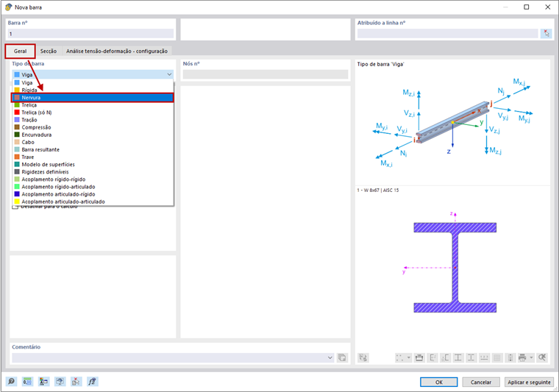Screen dimensions: 559x392
Task: Click the Cancelar button
Action: tap(481, 382)
